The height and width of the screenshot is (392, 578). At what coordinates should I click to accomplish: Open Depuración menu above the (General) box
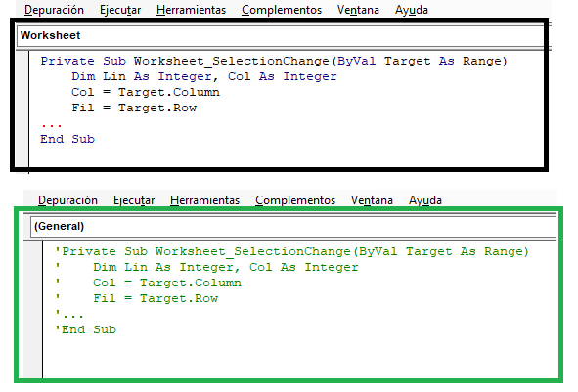67,200
